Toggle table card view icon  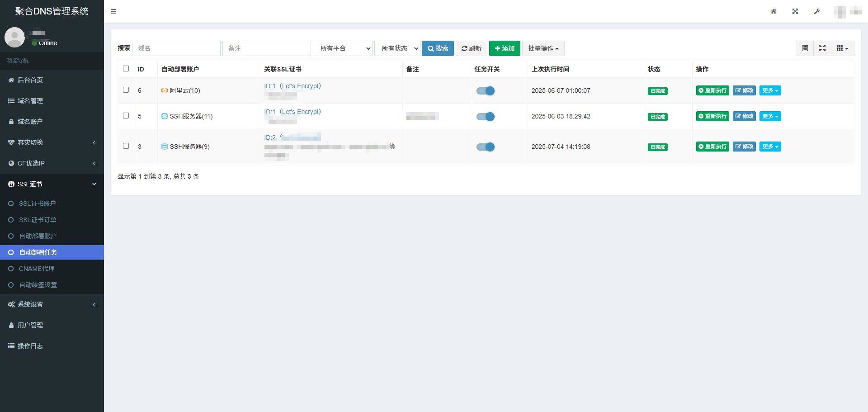point(805,48)
